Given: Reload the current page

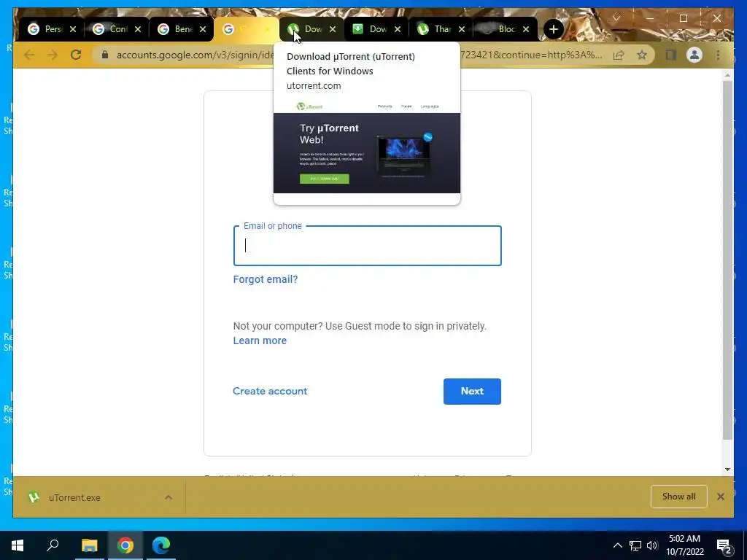Looking at the screenshot, I should (76, 55).
